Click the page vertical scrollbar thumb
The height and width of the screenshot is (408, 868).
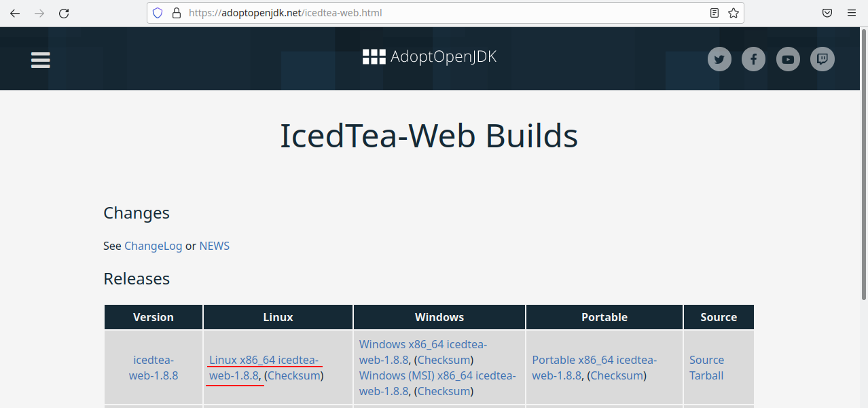(864, 163)
